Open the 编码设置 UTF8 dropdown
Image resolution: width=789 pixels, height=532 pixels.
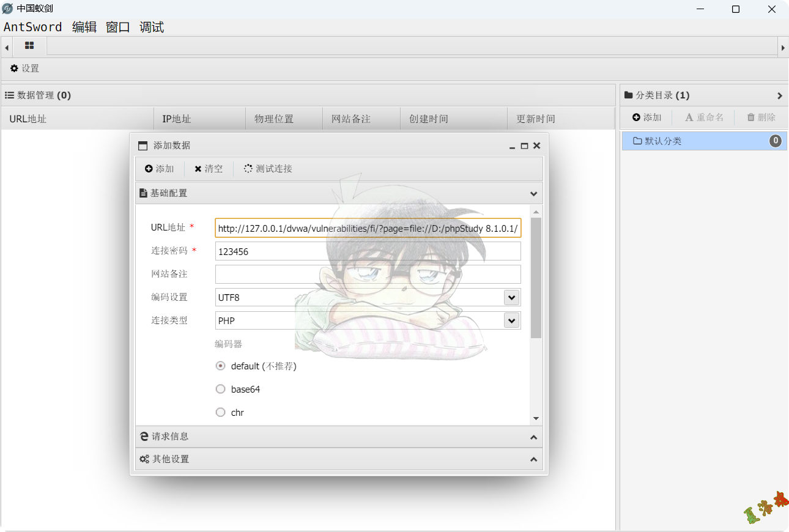(511, 298)
